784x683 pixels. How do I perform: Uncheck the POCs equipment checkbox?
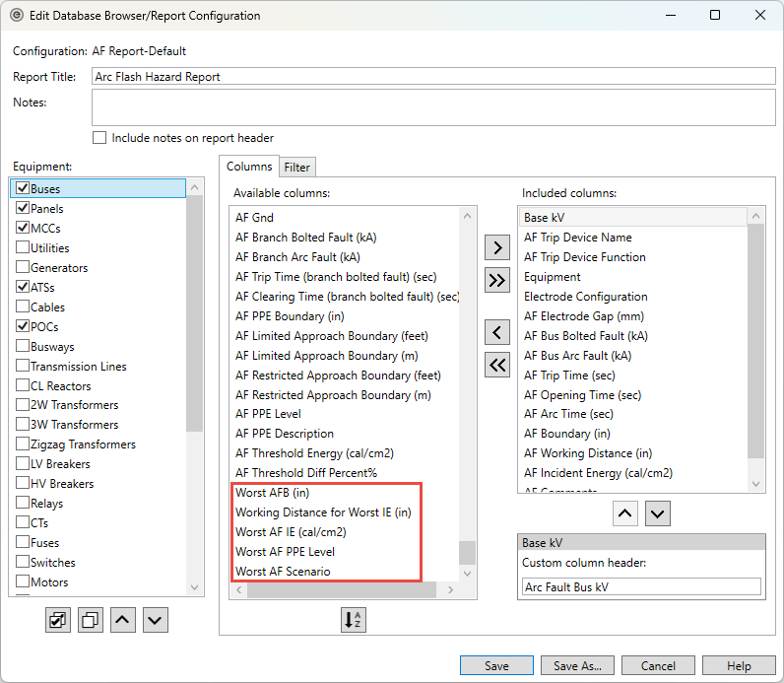coord(23,326)
